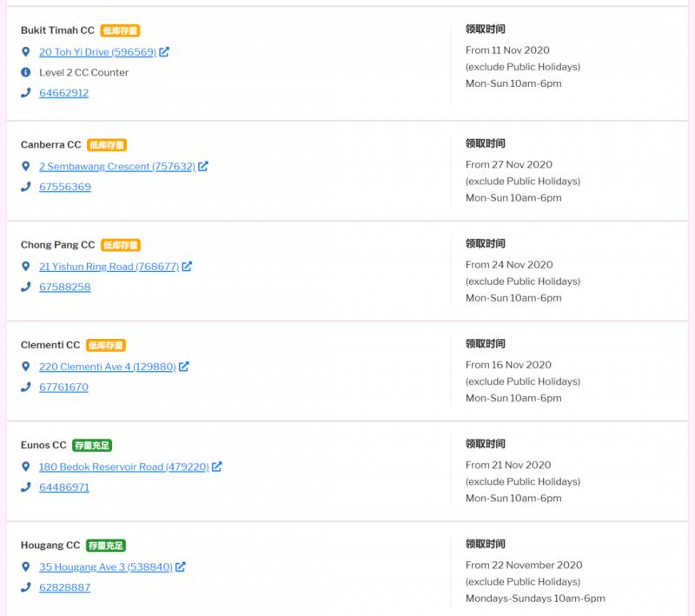Click external link icon beside 20 Toh Yi Drive
Image resolution: width=695 pixels, height=616 pixels.
point(164,52)
